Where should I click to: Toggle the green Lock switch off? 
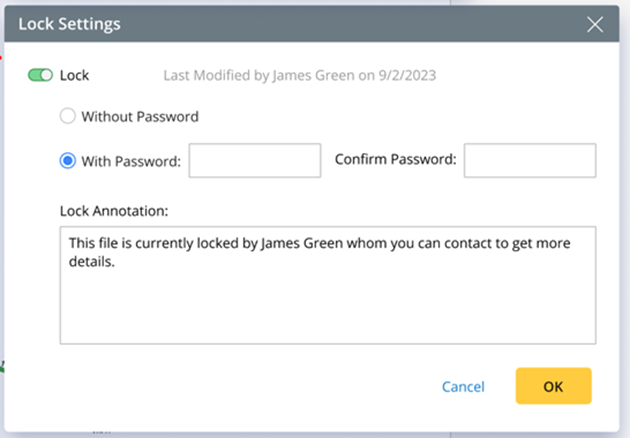point(40,75)
